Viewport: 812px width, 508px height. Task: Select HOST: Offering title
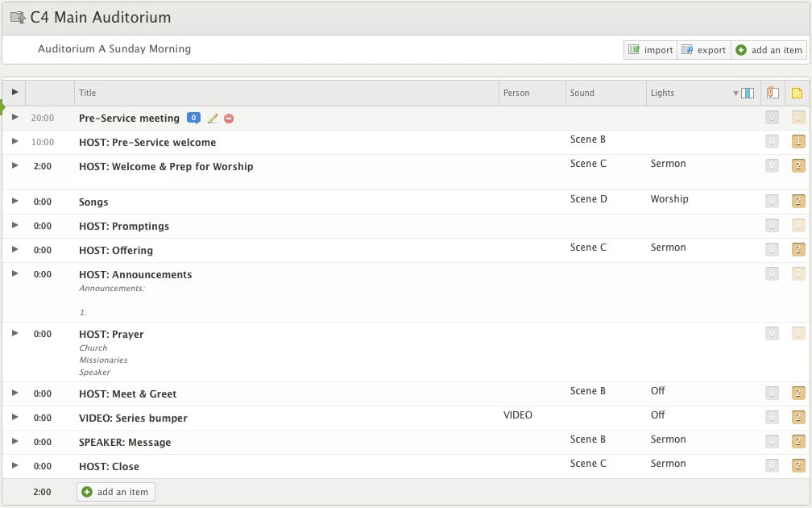tap(116, 250)
